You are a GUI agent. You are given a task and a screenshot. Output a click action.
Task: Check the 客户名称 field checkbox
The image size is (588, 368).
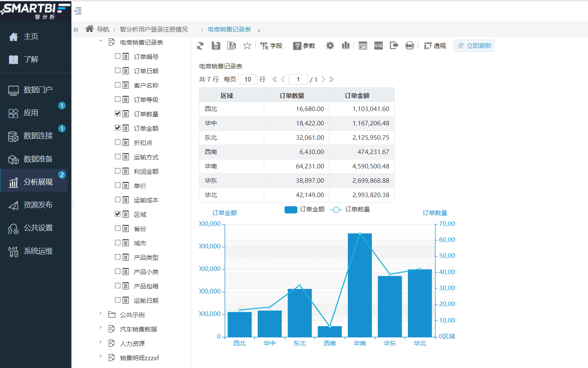coord(118,85)
